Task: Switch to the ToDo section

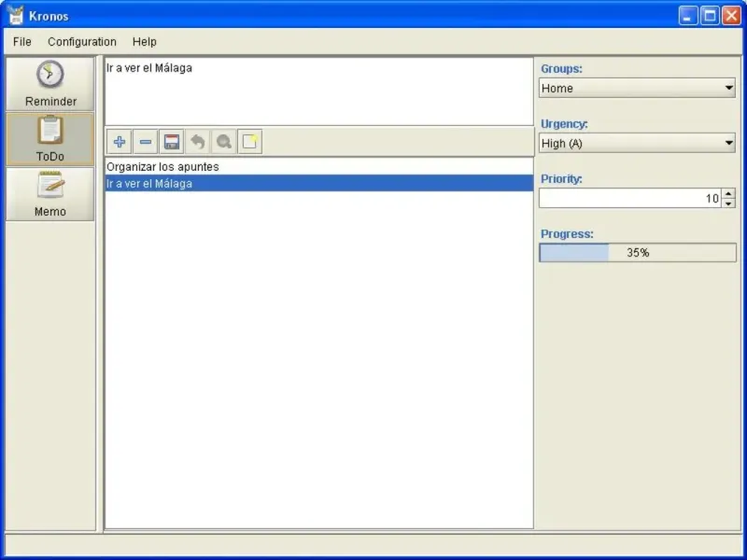Action: 50,139
